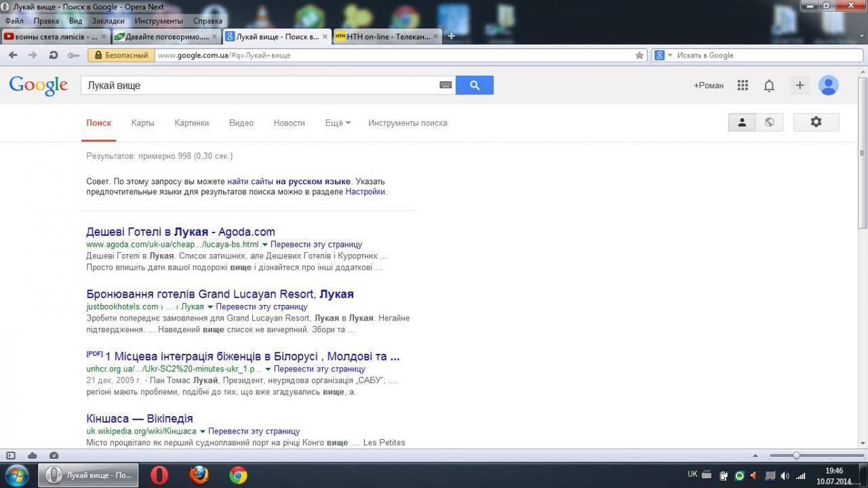Go back with the browser back arrow

pyautogui.click(x=13, y=56)
